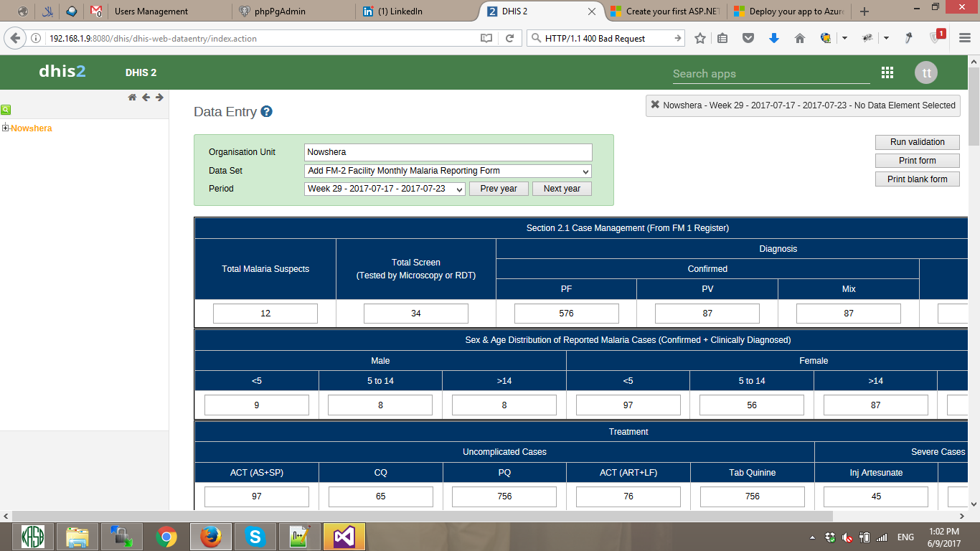Open dropdown arrow next to the globe extension icon
The width and height of the screenshot is (980, 551).
(x=844, y=39)
